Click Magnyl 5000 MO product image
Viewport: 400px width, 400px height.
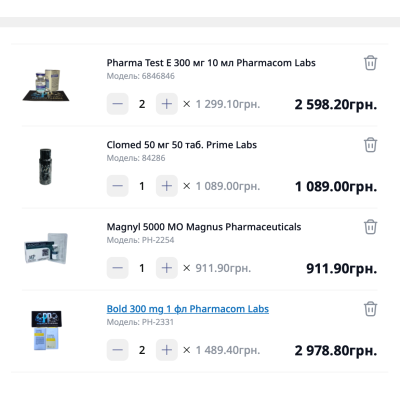(46, 248)
